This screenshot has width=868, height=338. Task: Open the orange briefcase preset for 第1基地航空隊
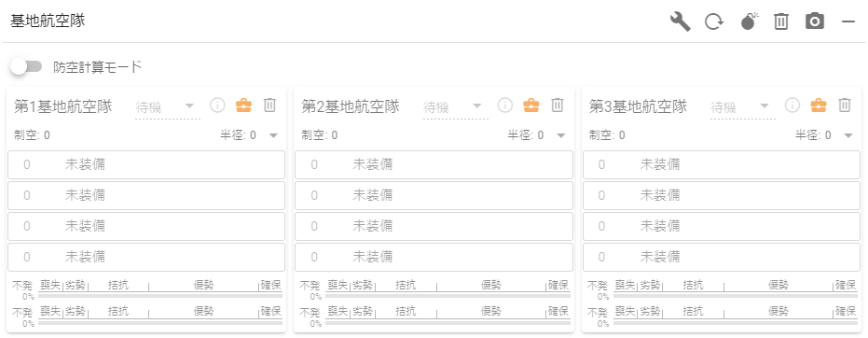click(x=243, y=105)
